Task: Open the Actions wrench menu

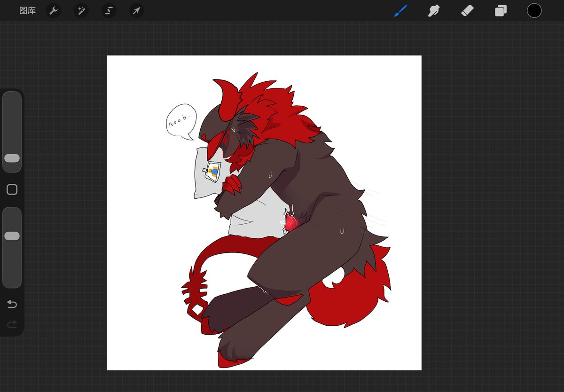Action: click(x=54, y=10)
